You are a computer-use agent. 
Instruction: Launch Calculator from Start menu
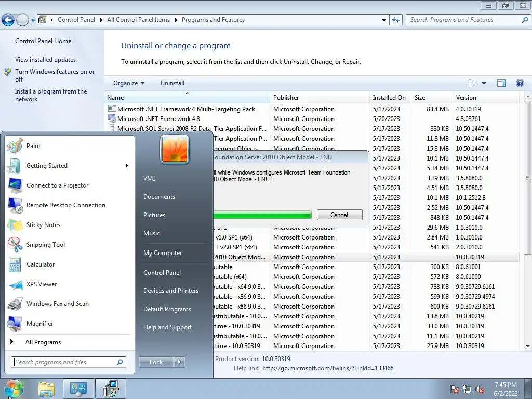70,264
